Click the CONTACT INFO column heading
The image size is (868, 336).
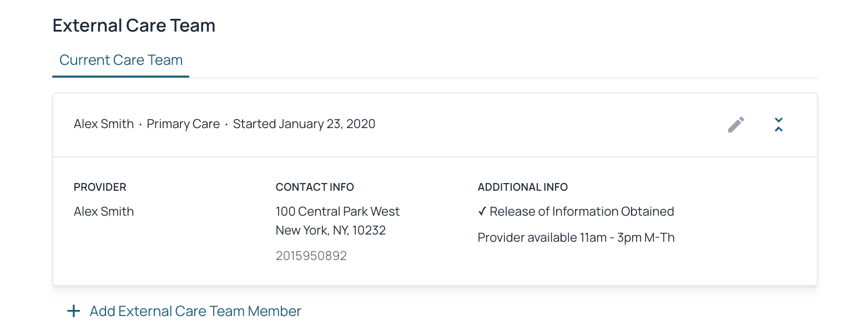click(x=315, y=187)
